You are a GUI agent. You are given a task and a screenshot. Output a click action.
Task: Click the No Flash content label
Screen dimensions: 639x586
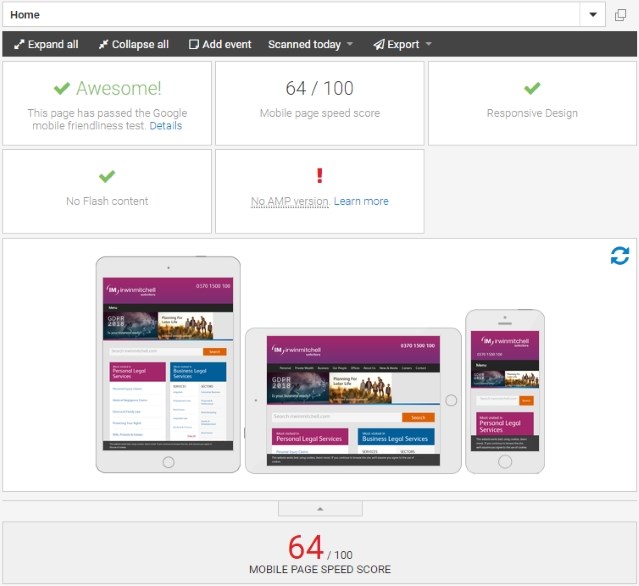click(107, 201)
